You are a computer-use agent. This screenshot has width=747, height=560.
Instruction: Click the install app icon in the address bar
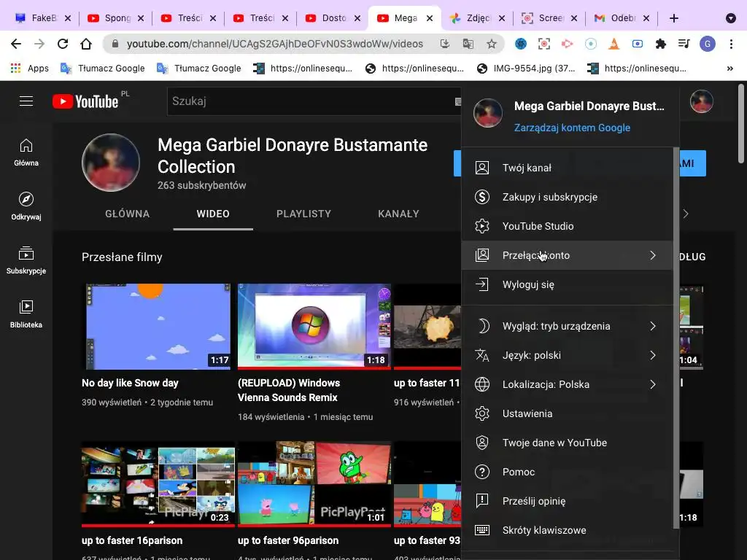pyautogui.click(x=444, y=44)
